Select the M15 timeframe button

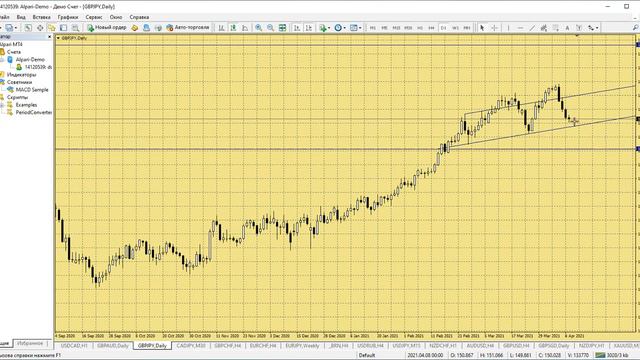(x=396, y=28)
